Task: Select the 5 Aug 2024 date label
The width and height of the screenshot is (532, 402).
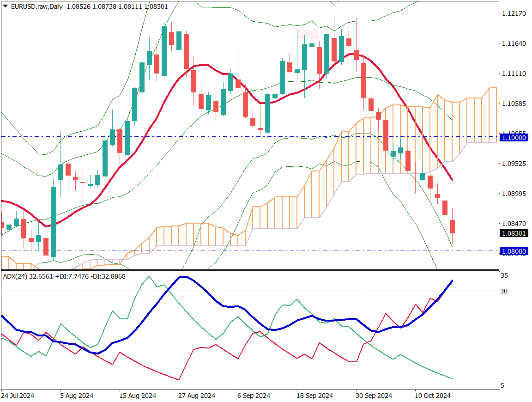Action: (x=77, y=396)
